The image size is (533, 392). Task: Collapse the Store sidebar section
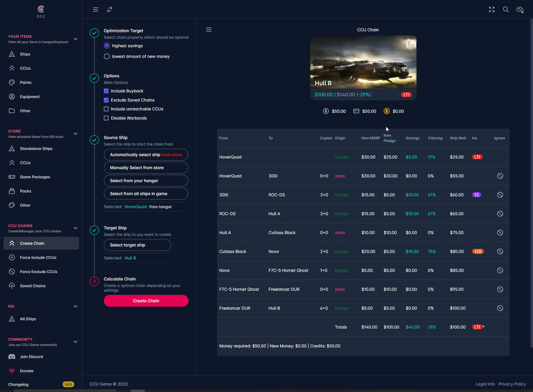75,134
